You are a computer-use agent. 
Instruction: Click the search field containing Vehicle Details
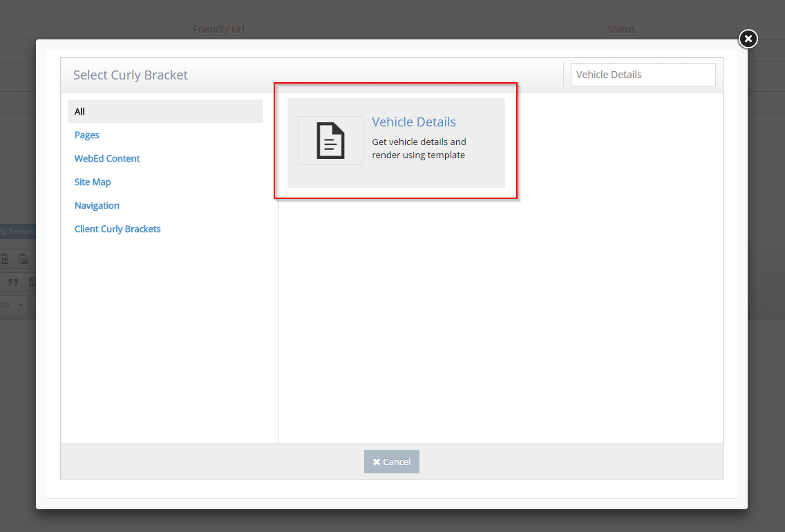click(x=643, y=74)
